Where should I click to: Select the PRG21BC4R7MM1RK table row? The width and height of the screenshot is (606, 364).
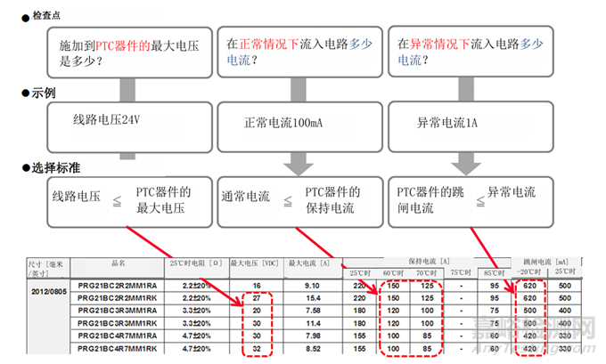point(119,352)
